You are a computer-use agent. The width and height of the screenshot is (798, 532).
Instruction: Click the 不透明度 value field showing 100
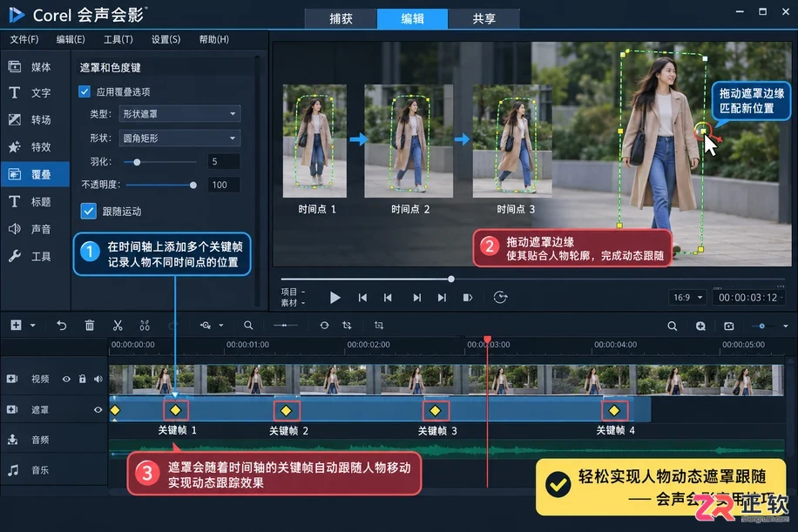point(223,185)
